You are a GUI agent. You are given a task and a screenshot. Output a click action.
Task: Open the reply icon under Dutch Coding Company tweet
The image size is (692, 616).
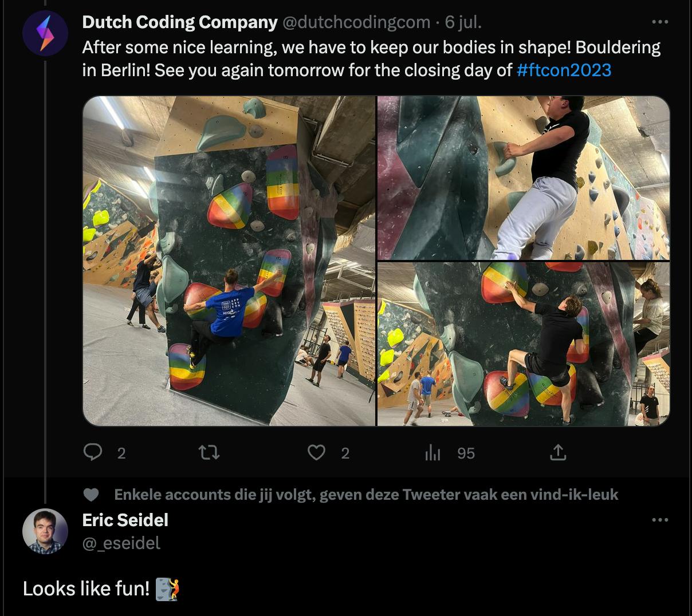click(93, 453)
